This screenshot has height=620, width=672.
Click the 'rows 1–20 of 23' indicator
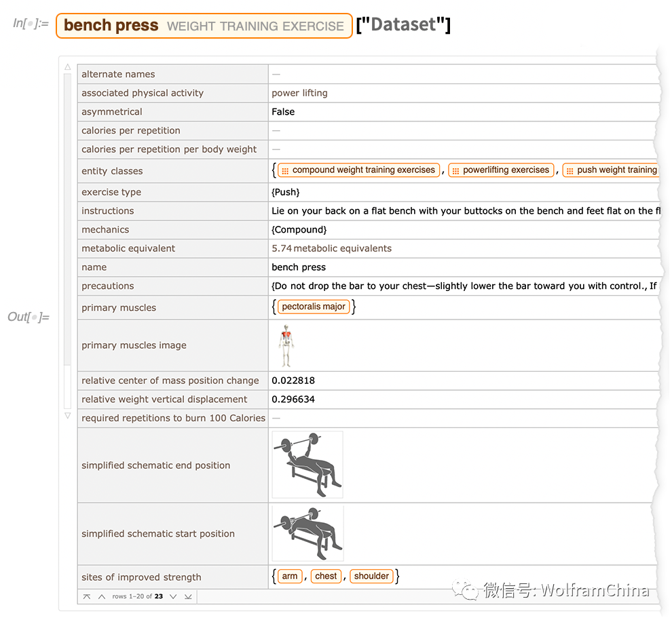(x=138, y=596)
